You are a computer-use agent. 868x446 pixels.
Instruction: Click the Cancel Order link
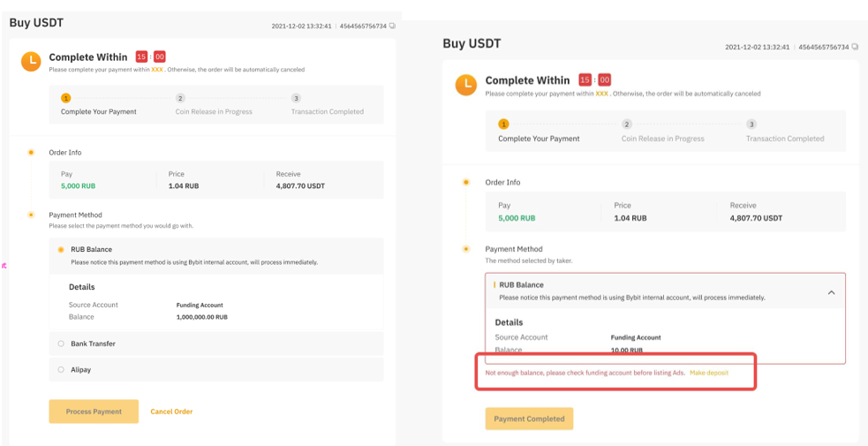click(x=171, y=412)
